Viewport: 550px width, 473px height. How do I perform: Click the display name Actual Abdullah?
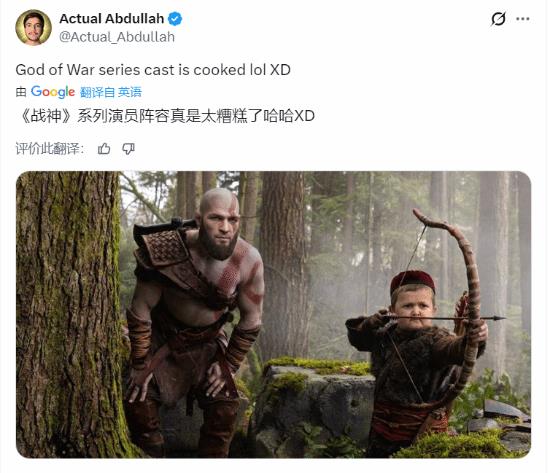click(112, 19)
